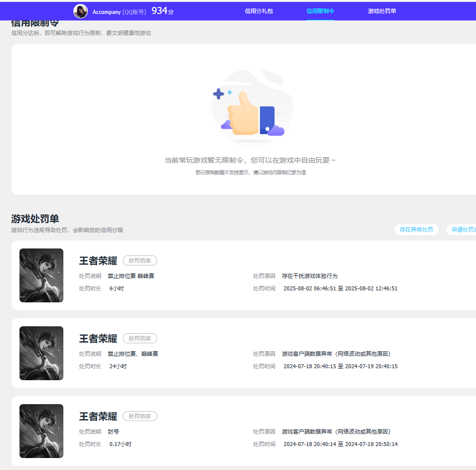Image resolution: width=476 pixels, height=470 pixels.
Task: Select the 信用限制令 highlighted nav item
Action: click(x=321, y=11)
